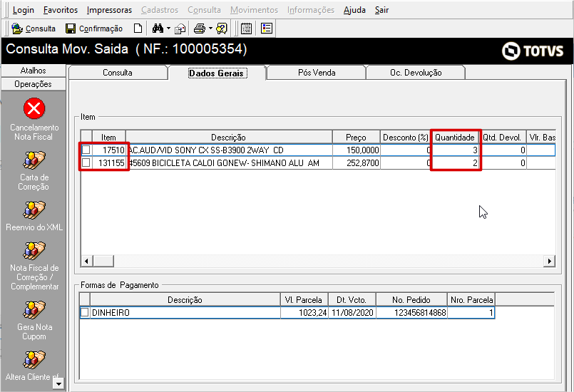Click the help question mark icon
Screen dimensions: 574x392
coord(222,29)
